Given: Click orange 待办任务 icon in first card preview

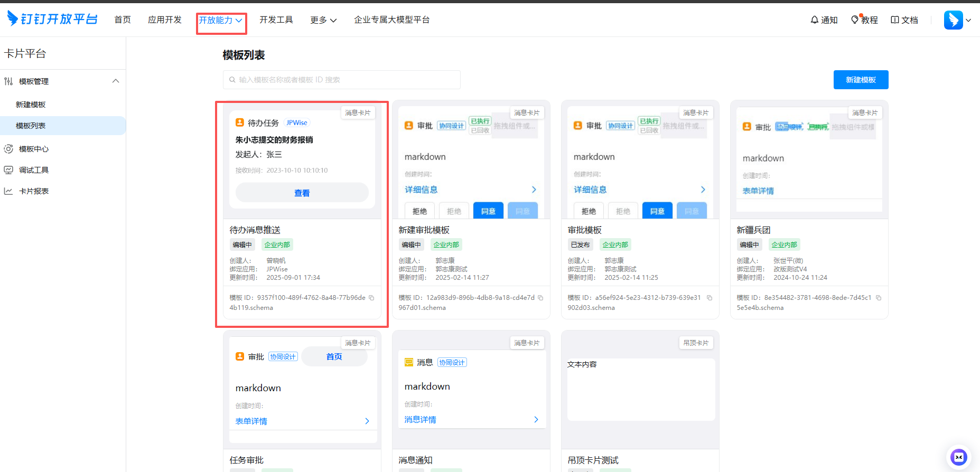Looking at the screenshot, I should pos(240,122).
